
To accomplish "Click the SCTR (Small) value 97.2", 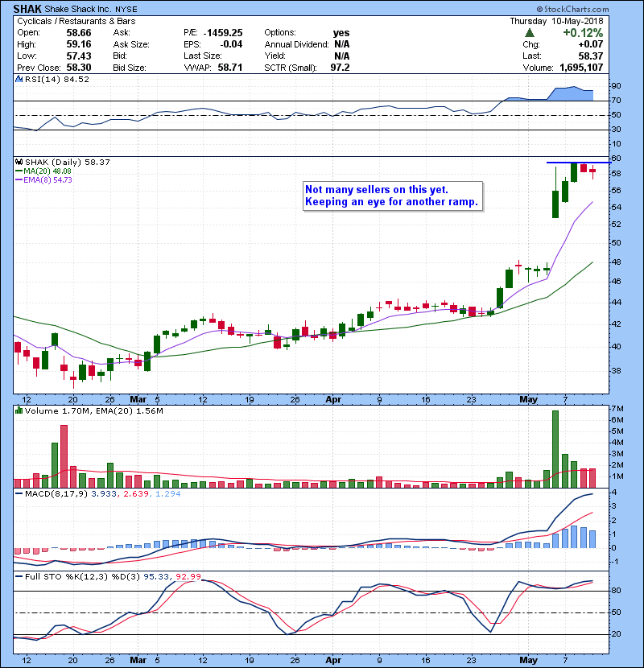I will [341, 68].
